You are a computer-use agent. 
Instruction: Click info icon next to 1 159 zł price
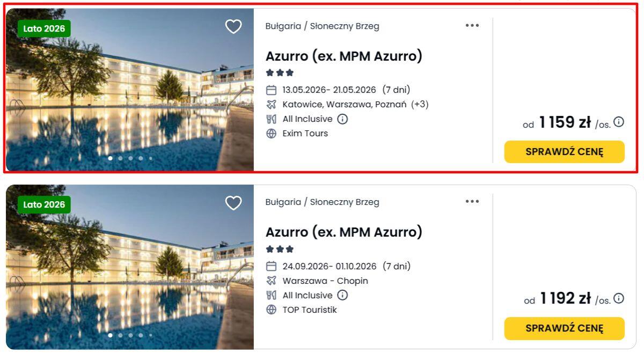tap(619, 122)
